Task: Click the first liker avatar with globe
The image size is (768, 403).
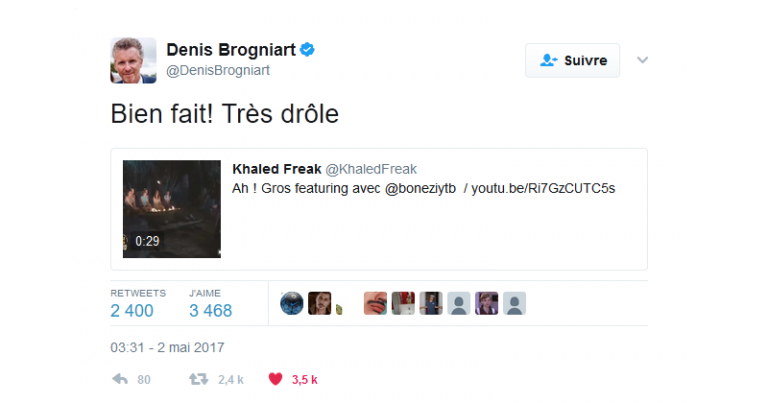Action: [x=292, y=303]
